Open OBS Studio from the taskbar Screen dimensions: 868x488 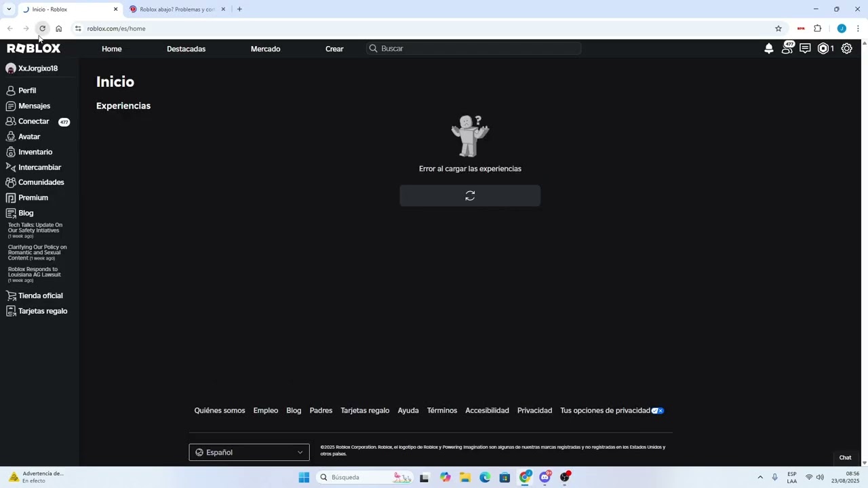point(565,477)
